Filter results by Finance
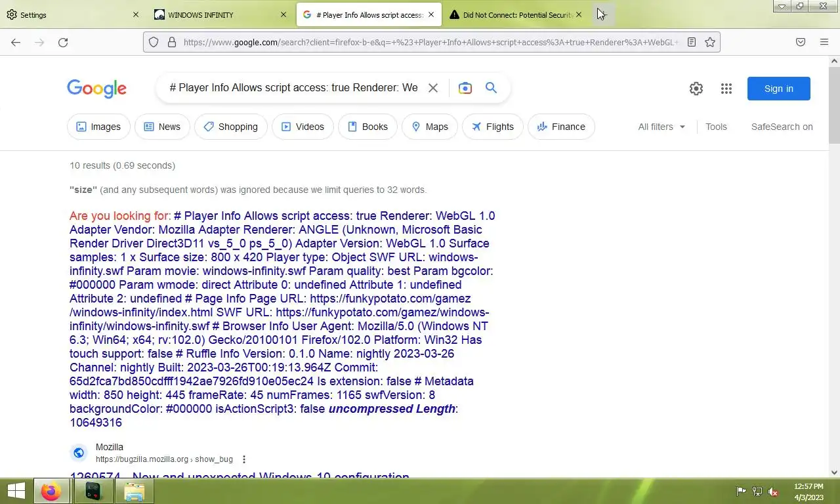 561,127
